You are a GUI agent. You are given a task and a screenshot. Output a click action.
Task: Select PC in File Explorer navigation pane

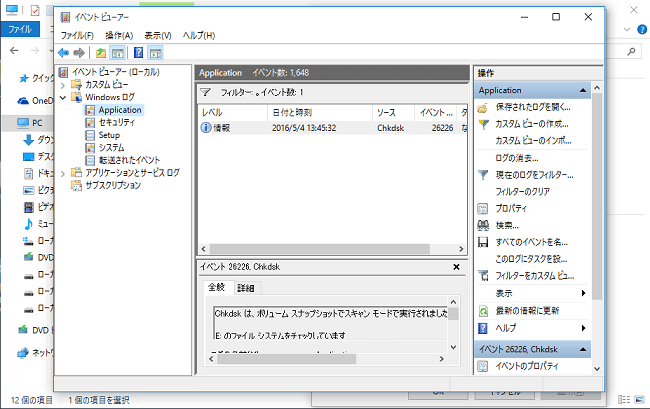click(37, 123)
